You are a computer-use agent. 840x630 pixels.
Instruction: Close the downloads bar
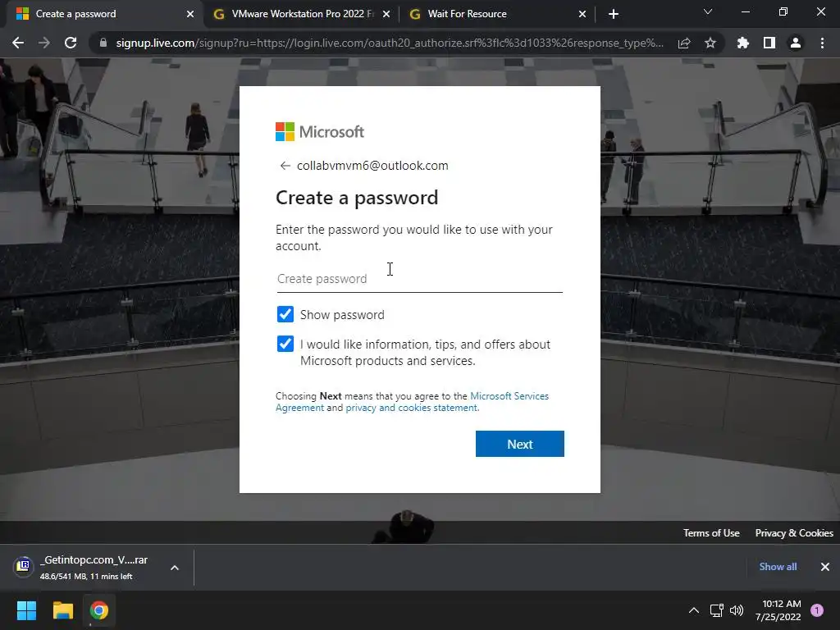(825, 567)
